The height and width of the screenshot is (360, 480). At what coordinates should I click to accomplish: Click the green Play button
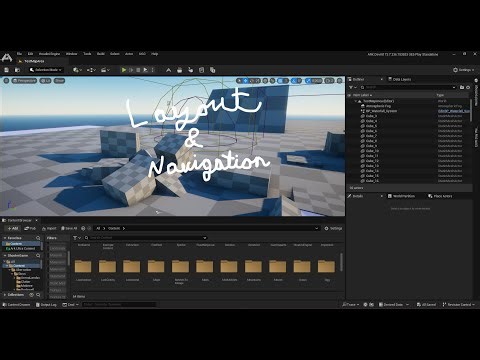click(x=124, y=70)
